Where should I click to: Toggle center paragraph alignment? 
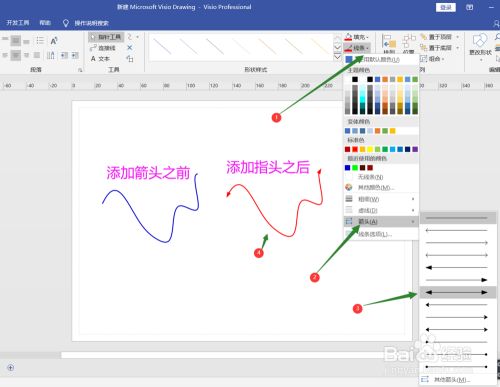point(15,55)
